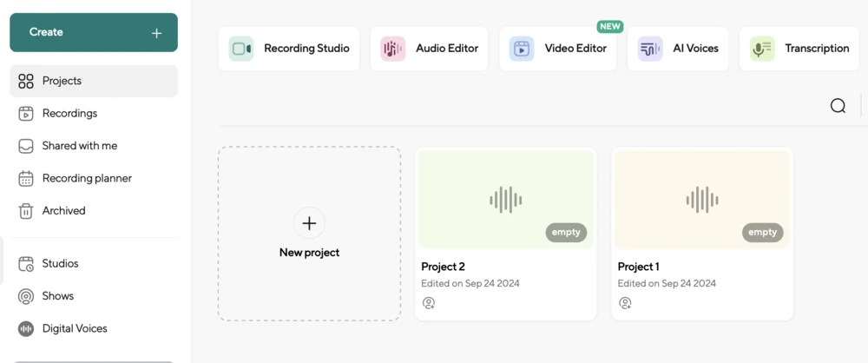Image resolution: width=868 pixels, height=363 pixels.
Task: Click the Transcription microphone icon
Action: point(762,49)
